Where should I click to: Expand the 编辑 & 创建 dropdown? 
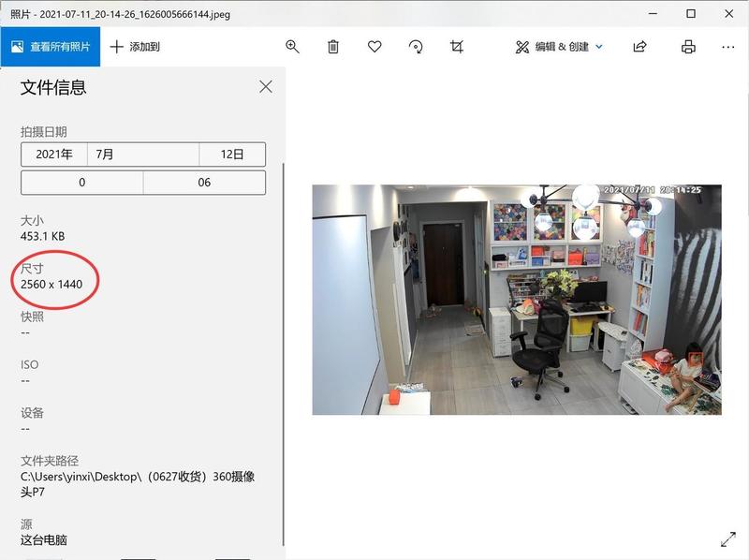[559, 47]
